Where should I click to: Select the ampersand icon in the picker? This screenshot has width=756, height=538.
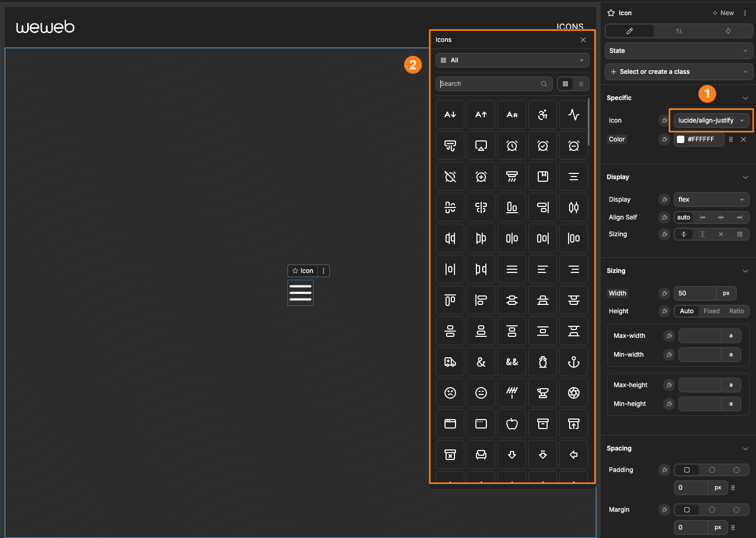pyautogui.click(x=481, y=361)
